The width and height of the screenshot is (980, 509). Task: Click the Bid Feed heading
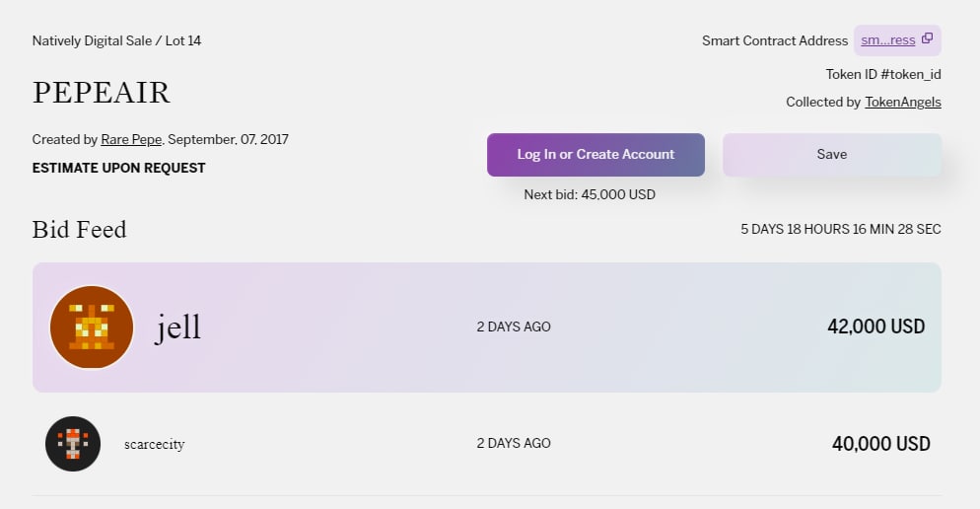80,230
